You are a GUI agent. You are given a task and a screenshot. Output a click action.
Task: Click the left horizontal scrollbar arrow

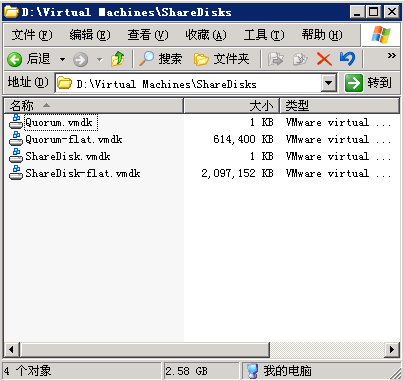[12, 350]
